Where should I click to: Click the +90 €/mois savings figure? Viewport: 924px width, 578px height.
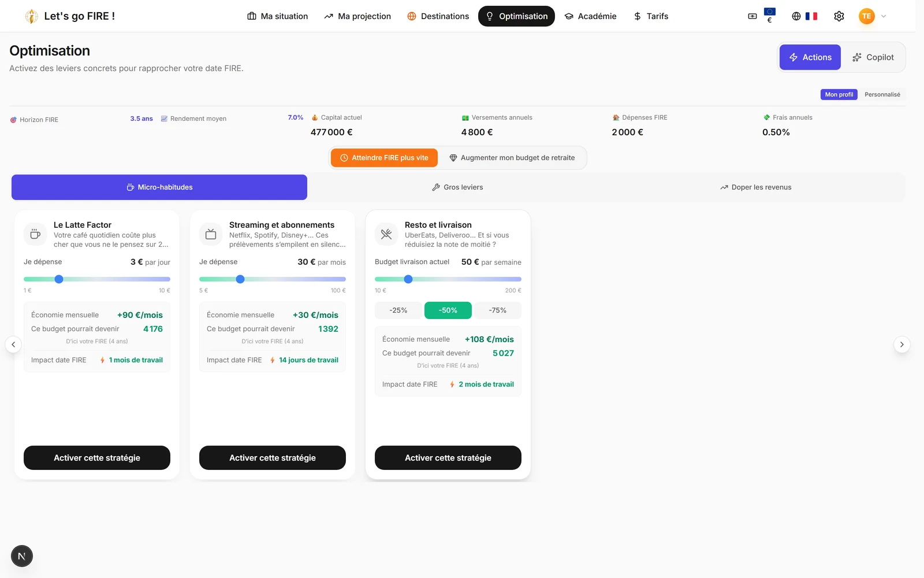(x=140, y=315)
